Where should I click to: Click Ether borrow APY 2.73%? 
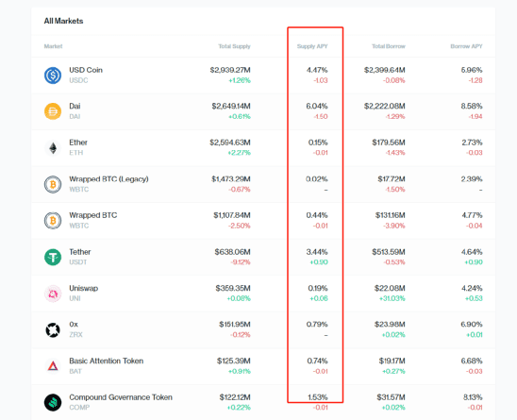472,143
